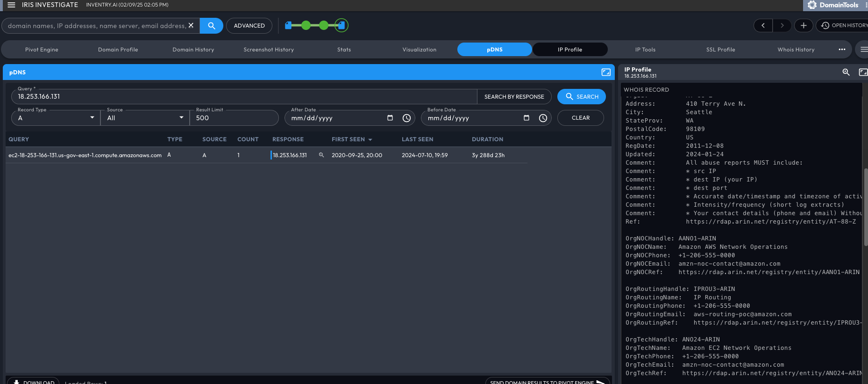Send domain results to Pivot Engine
This screenshot has width=868, height=384.
coord(548,381)
